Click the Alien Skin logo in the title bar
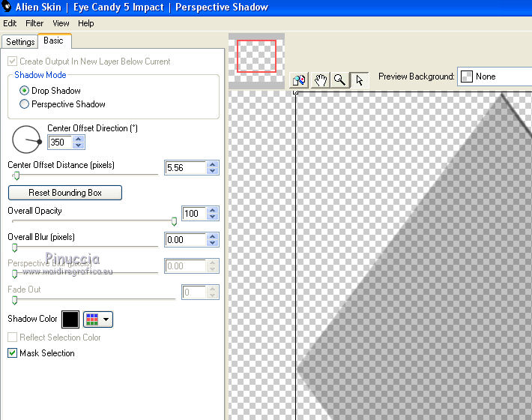This screenshot has height=420, width=532. tap(7, 7)
